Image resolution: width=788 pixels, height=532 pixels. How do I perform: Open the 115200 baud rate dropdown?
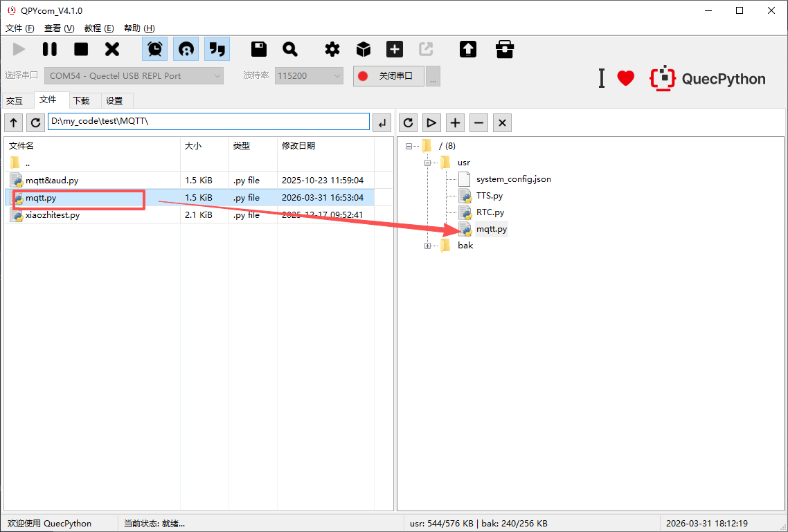tap(309, 75)
